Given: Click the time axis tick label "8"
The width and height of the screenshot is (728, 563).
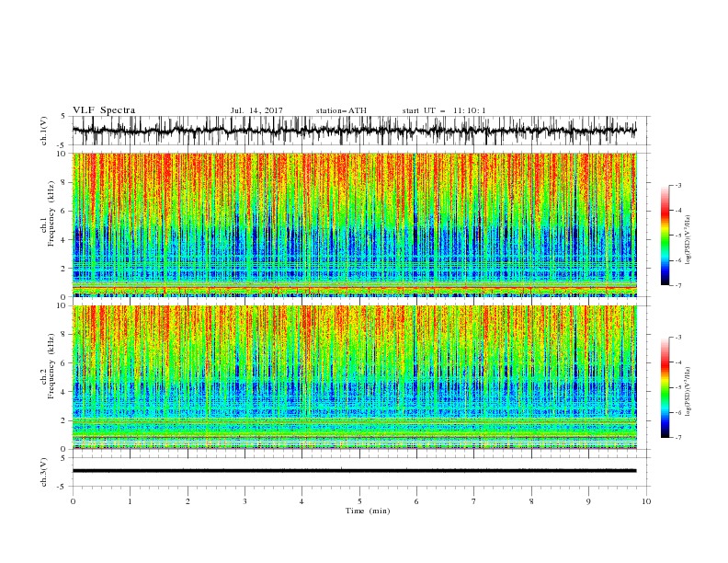Looking at the screenshot, I should coord(531,501).
